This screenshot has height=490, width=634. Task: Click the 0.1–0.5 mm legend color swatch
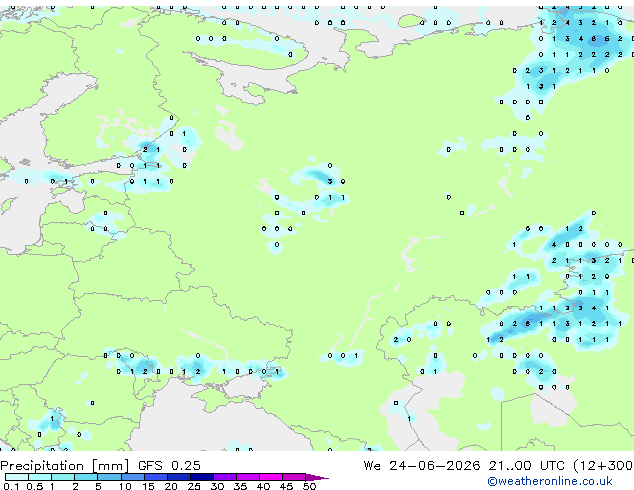(x=17, y=477)
